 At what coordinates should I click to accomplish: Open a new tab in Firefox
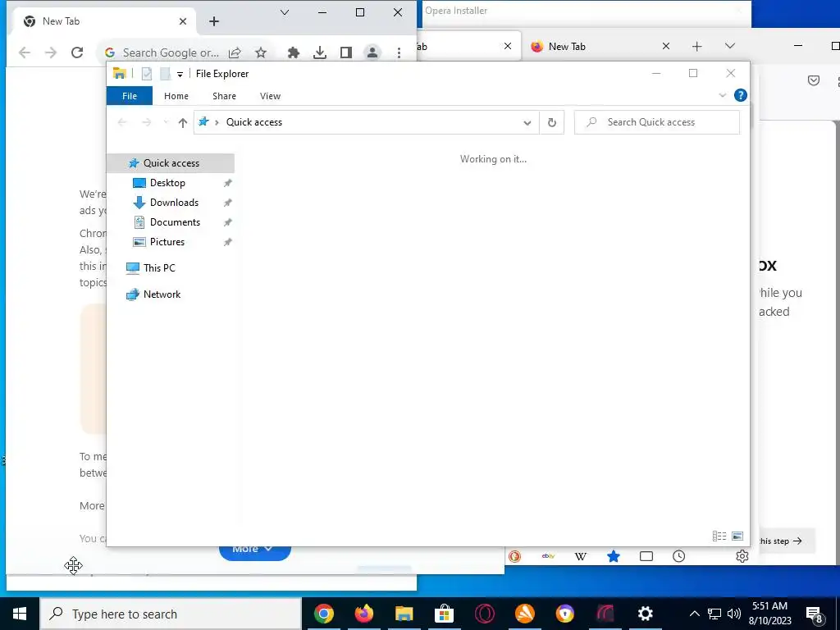click(697, 47)
